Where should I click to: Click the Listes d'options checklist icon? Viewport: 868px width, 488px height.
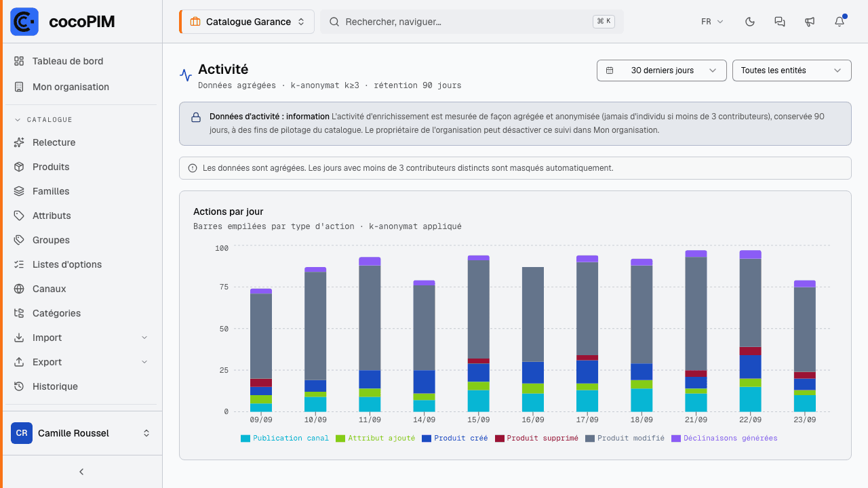point(19,264)
